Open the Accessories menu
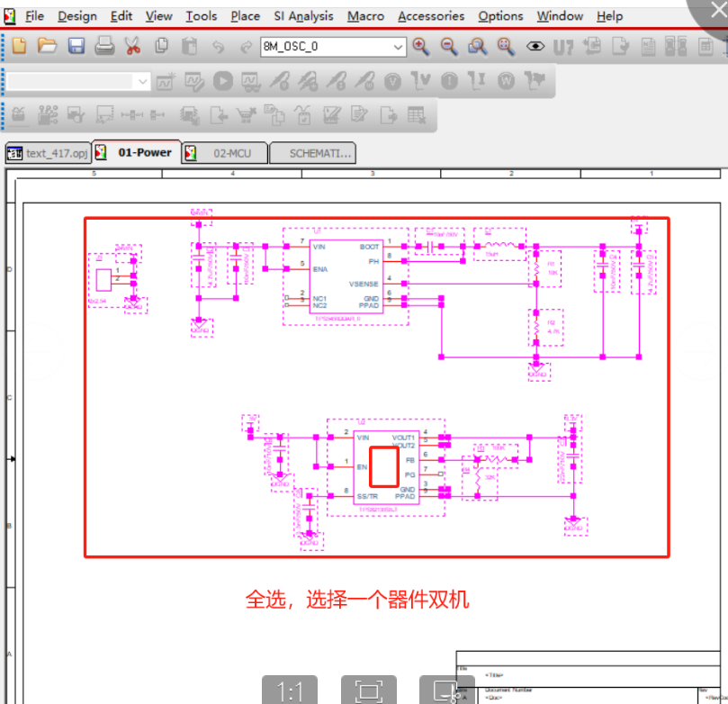 coord(431,16)
